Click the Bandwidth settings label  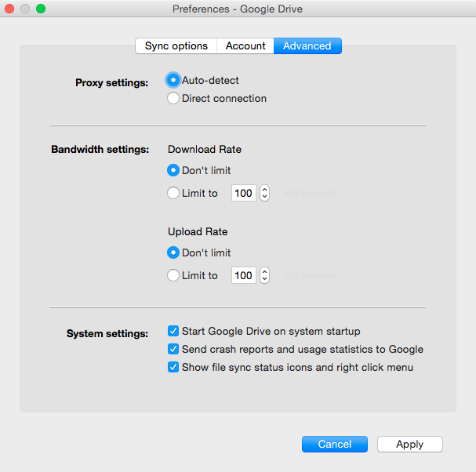click(100, 149)
